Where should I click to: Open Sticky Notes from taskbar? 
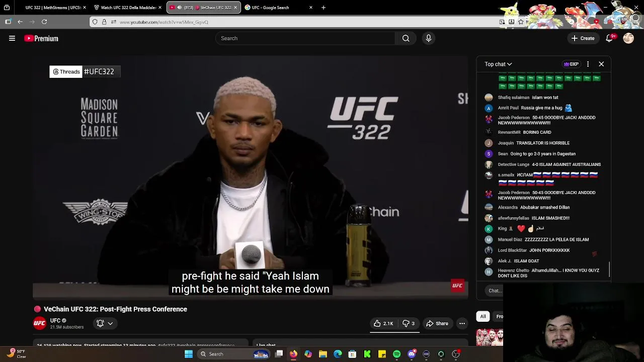coord(382,354)
